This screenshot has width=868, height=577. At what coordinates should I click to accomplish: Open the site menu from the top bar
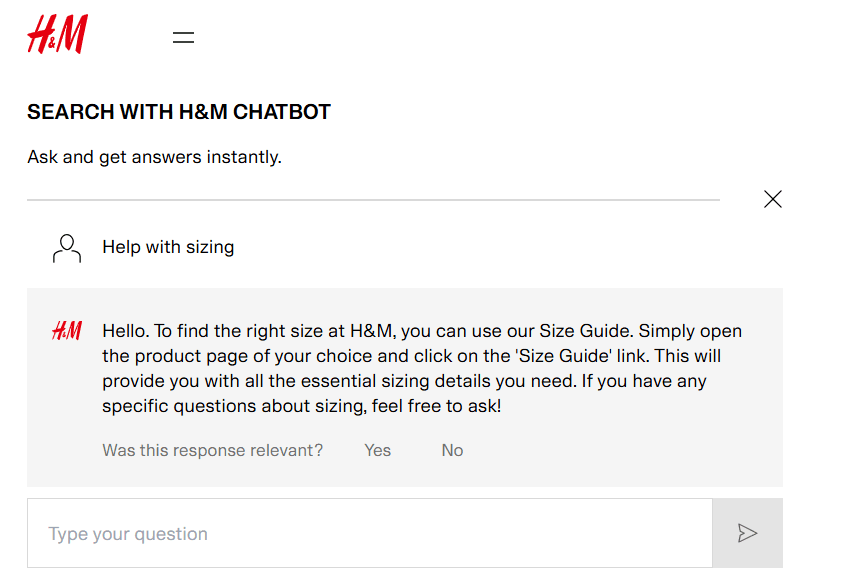(x=183, y=36)
